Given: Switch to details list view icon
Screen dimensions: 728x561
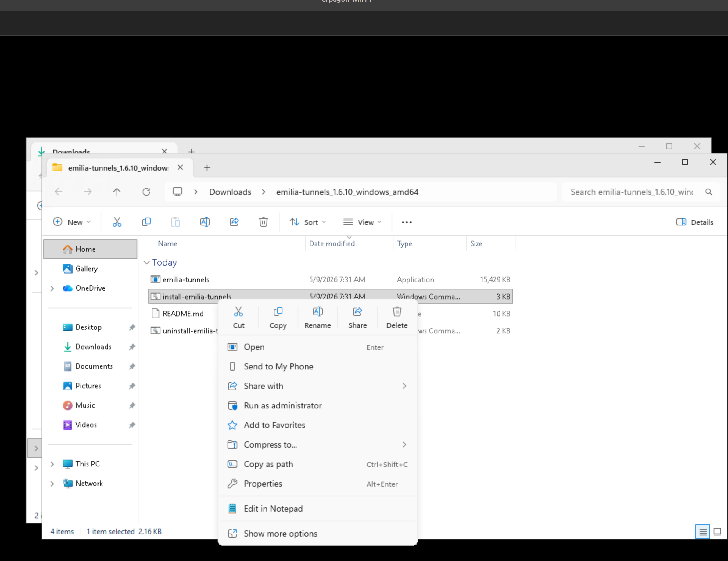Looking at the screenshot, I should [x=703, y=532].
